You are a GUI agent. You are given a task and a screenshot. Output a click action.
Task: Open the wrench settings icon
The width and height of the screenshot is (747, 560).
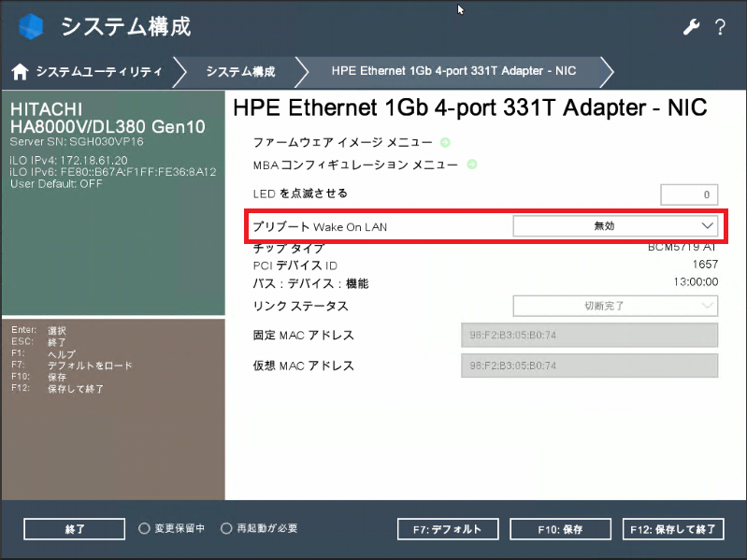691,27
